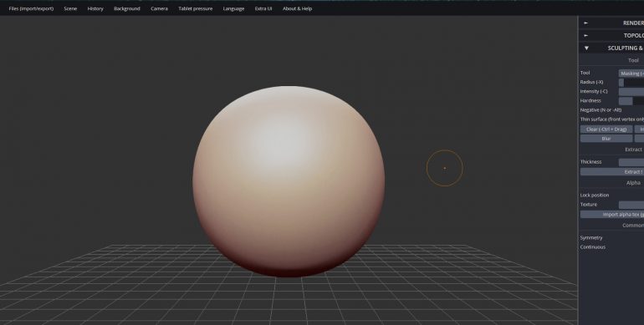Adjust the Radius (-X) slider
644x325 pixels.
(631, 83)
